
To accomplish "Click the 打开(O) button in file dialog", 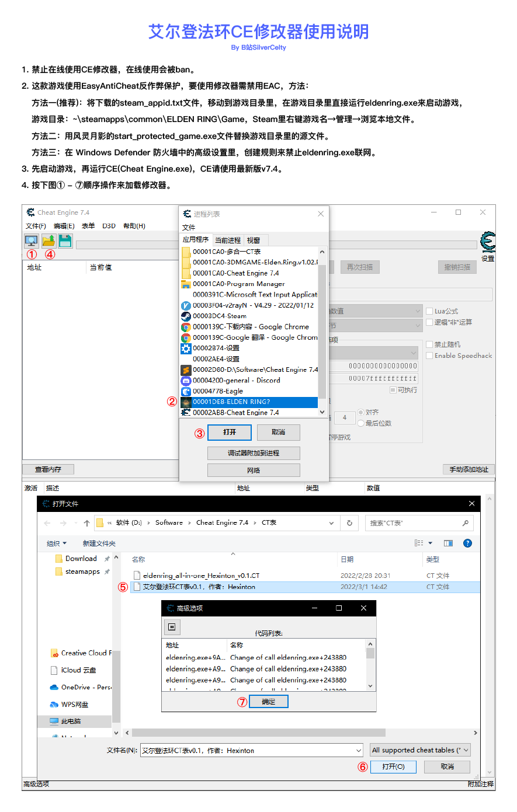I will pyautogui.click(x=393, y=766).
